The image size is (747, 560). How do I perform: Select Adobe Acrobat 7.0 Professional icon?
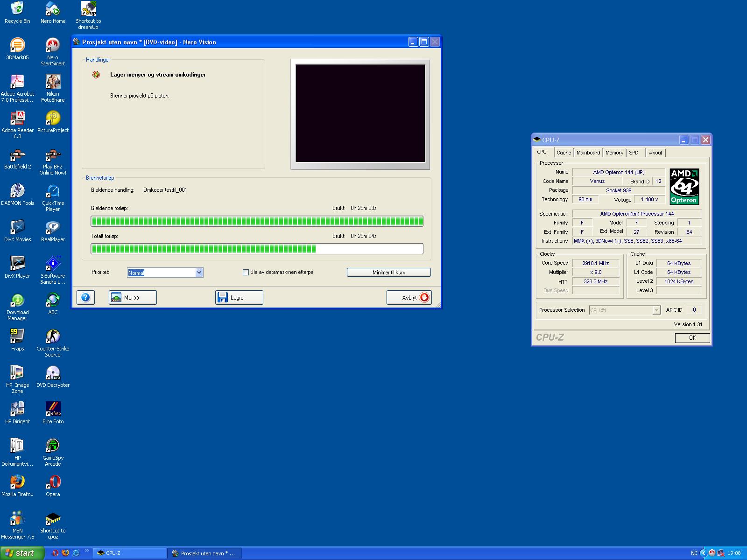[x=17, y=88]
